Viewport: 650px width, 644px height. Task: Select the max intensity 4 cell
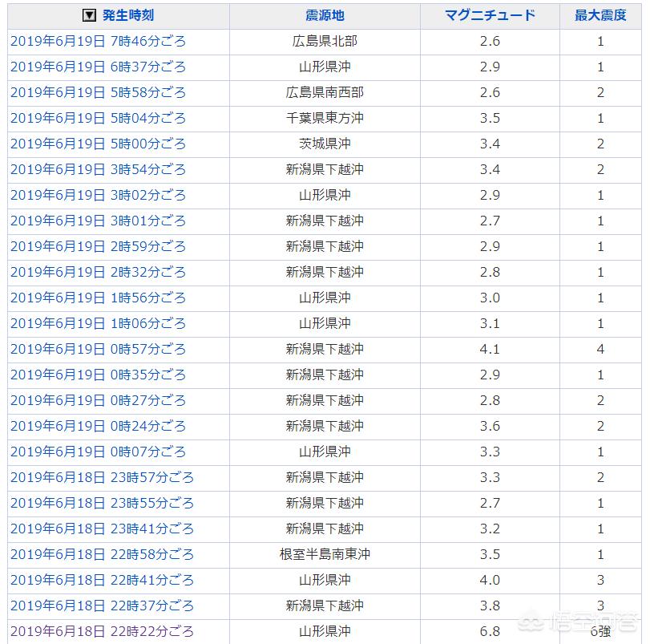(x=600, y=350)
